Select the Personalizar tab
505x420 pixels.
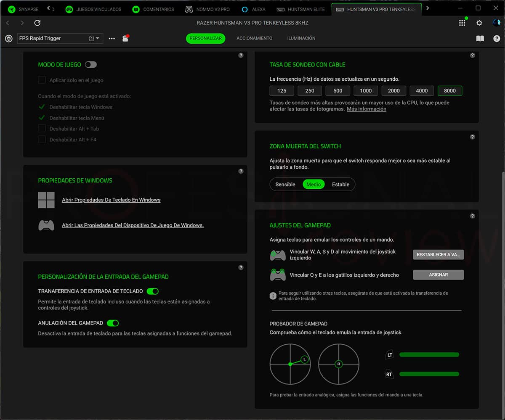[x=205, y=38]
